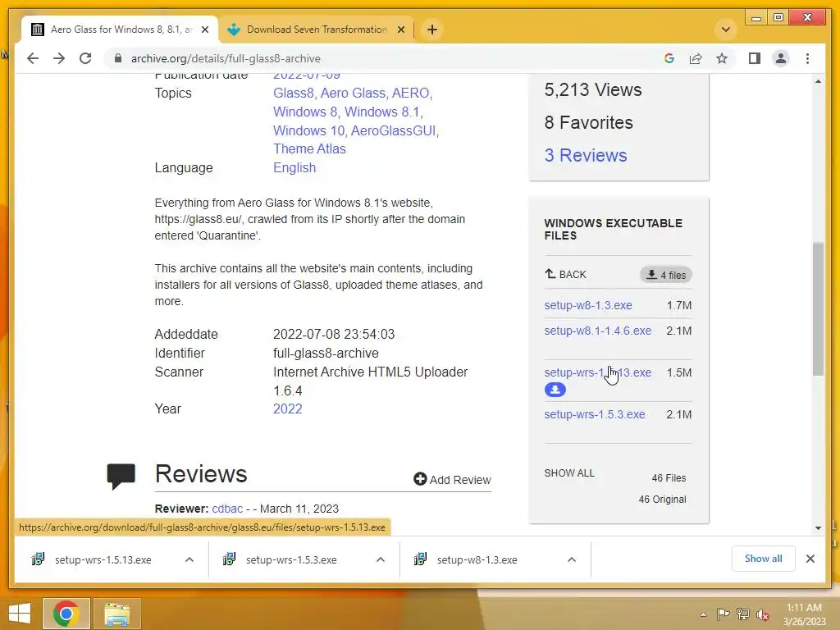Open the Windows 8.1 topic link
Viewport: 840px width, 630px height.
(382, 112)
